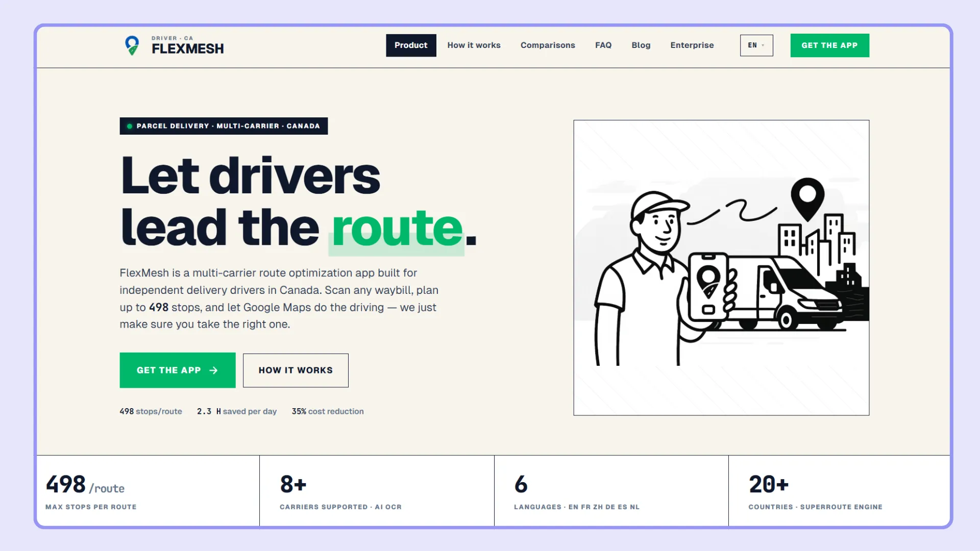Image resolution: width=980 pixels, height=551 pixels.
Task: Click the green dot in the badge
Action: pyautogui.click(x=130, y=126)
